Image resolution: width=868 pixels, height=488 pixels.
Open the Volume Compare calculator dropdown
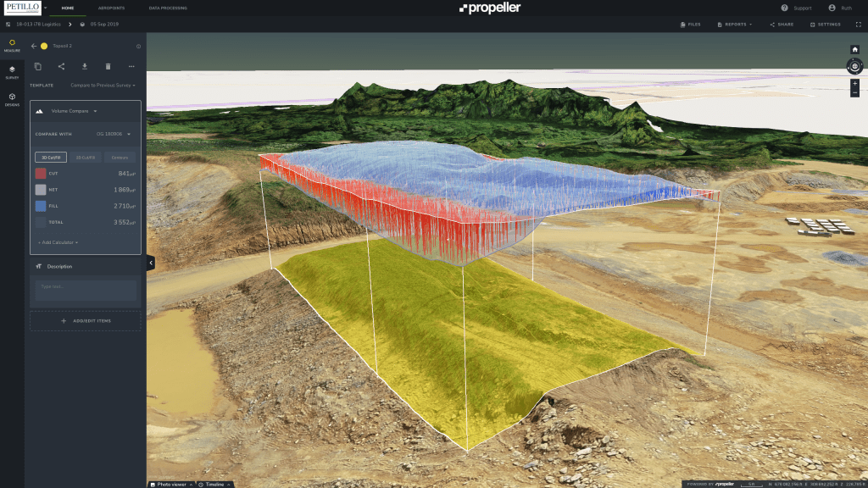(x=75, y=111)
